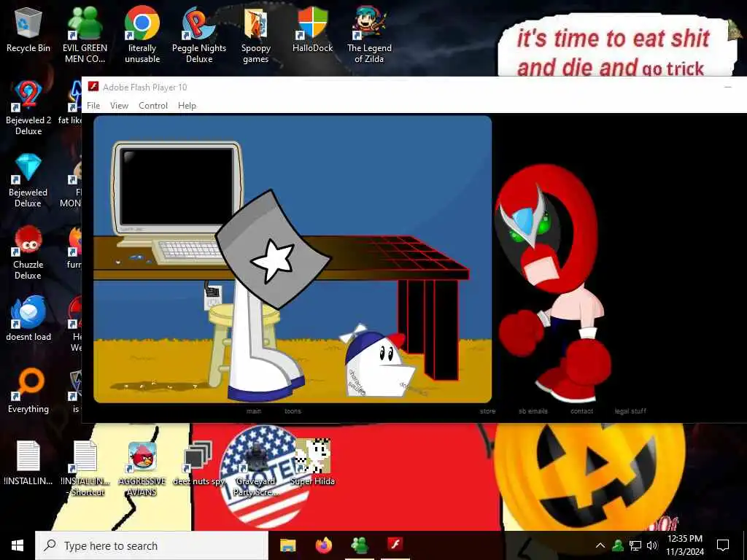Screen dimensions: 747x560
Task: Open the 'literally unusable' Chrome shortcut
Action: (x=142, y=35)
